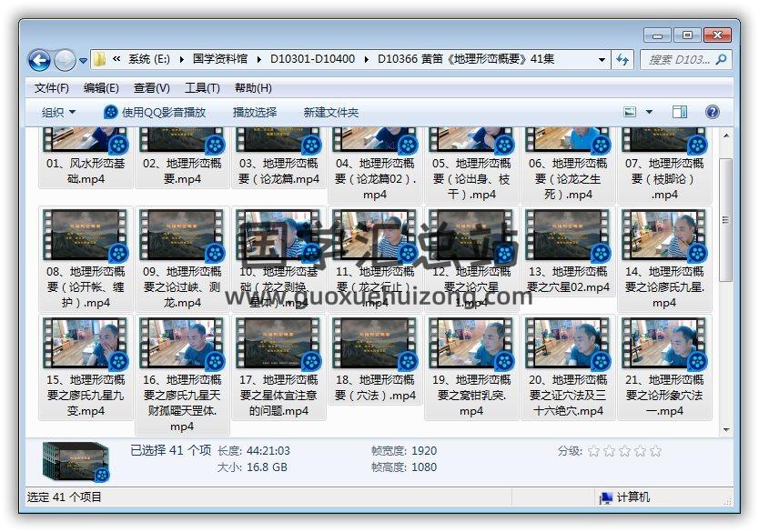The height and width of the screenshot is (532, 759).
Task: Open the 工具(T) menu
Action: (x=202, y=88)
